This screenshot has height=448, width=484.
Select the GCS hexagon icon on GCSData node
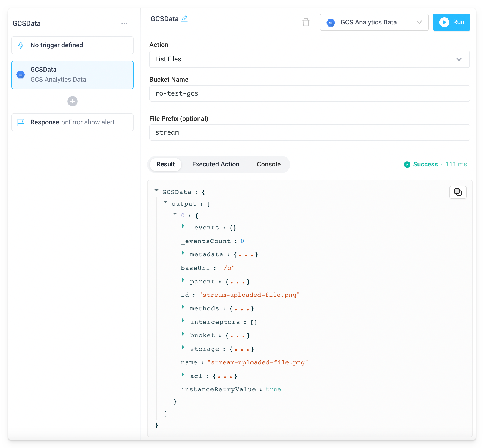(x=21, y=75)
